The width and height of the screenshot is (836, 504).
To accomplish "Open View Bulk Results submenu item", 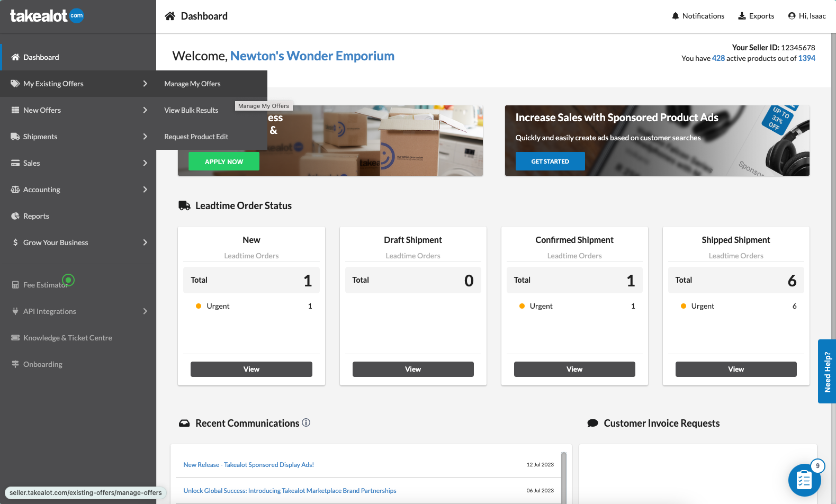I will (191, 110).
